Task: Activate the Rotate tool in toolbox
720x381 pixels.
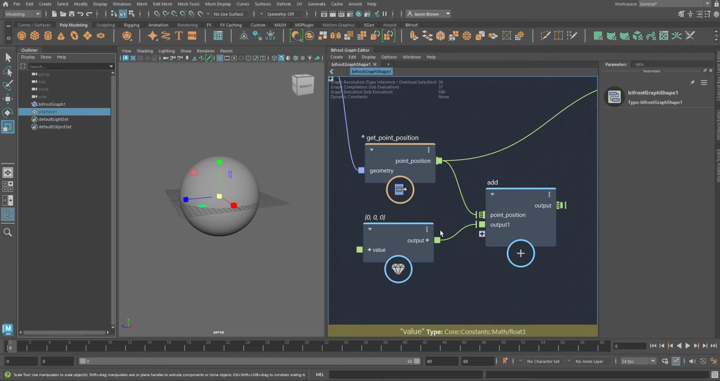Action: tap(8, 113)
